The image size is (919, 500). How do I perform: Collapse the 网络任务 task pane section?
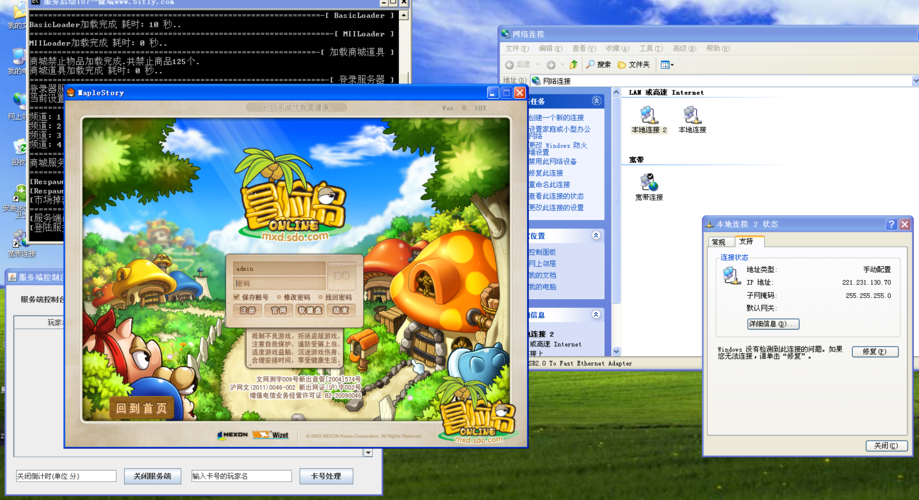pos(596,101)
